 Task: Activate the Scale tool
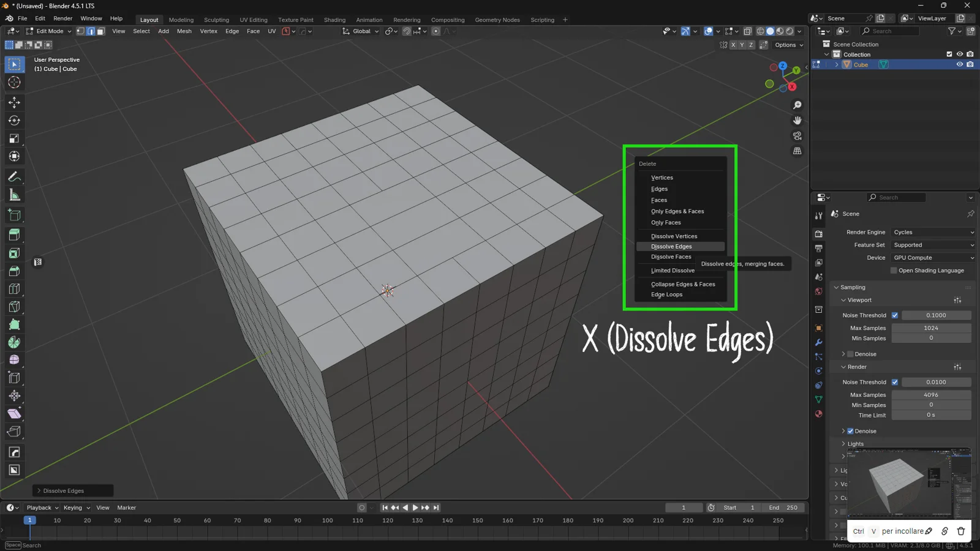[x=14, y=138]
